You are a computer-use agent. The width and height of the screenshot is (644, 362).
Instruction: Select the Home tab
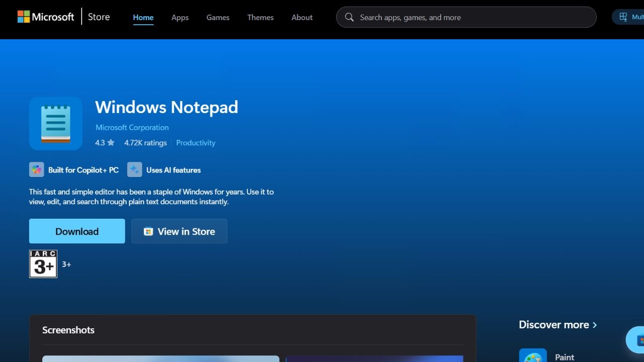(143, 17)
